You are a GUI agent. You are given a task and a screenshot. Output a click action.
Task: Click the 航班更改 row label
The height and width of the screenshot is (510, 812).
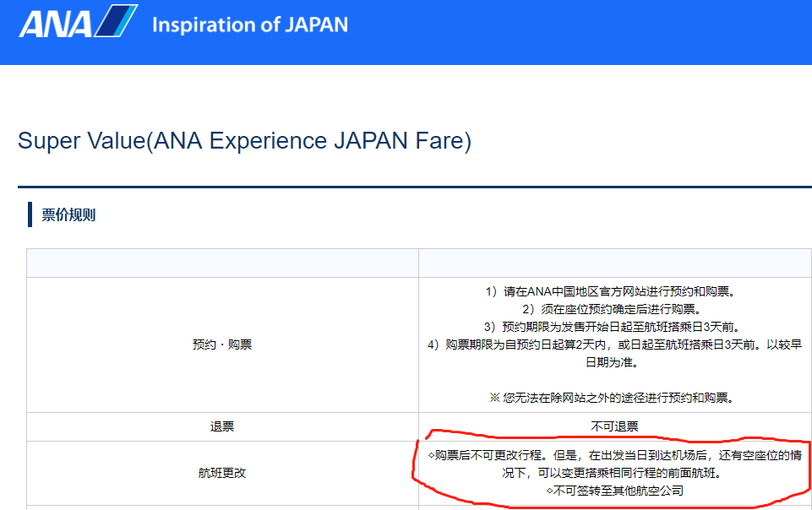pyautogui.click(x=222, y=473)
